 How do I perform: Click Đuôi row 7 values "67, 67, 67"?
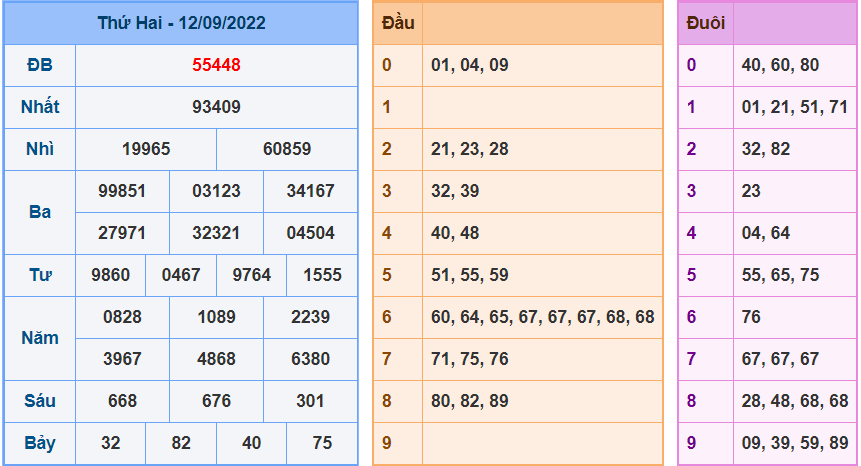780,359
